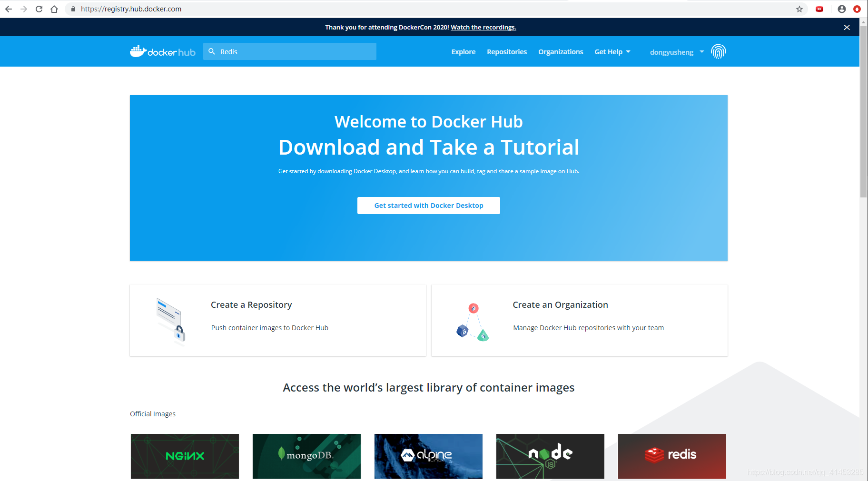The height and width of the screenshot is (481, 868).
Task: Click Manage Docker Hub repositories with your team
Action: point(588,328)
